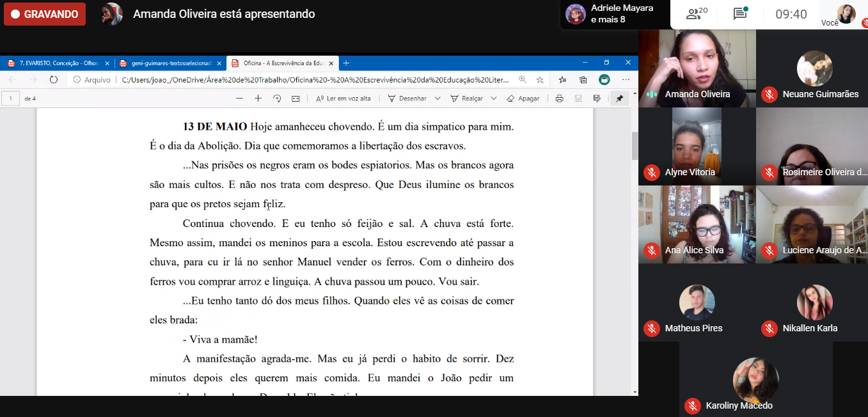
Task: Expand the Realçar options dropdown arrow
Action: pos(494,98)
